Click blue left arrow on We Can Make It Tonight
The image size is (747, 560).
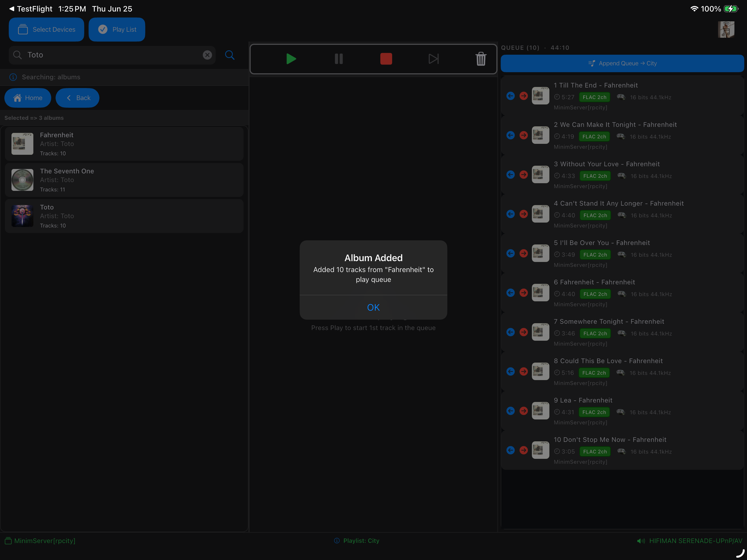tap(510, 135)
